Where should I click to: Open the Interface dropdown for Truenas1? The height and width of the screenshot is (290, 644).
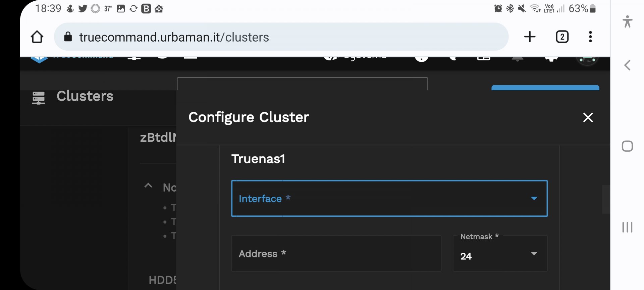tap(389, 198)
